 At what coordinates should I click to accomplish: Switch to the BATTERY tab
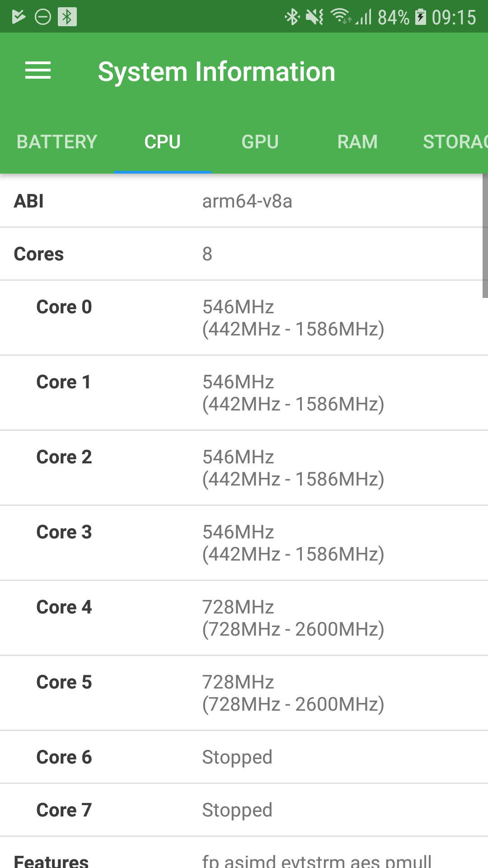[57, 142]
